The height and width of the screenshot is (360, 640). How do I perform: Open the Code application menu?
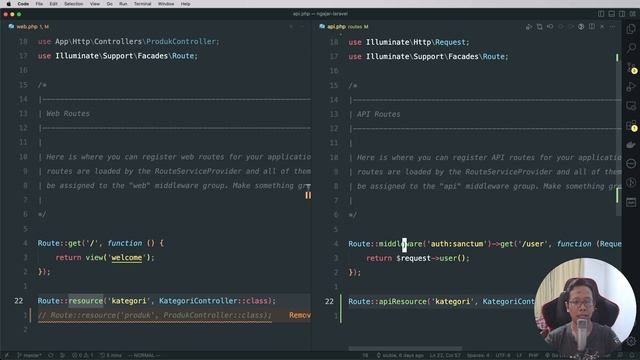pos(23,4)
